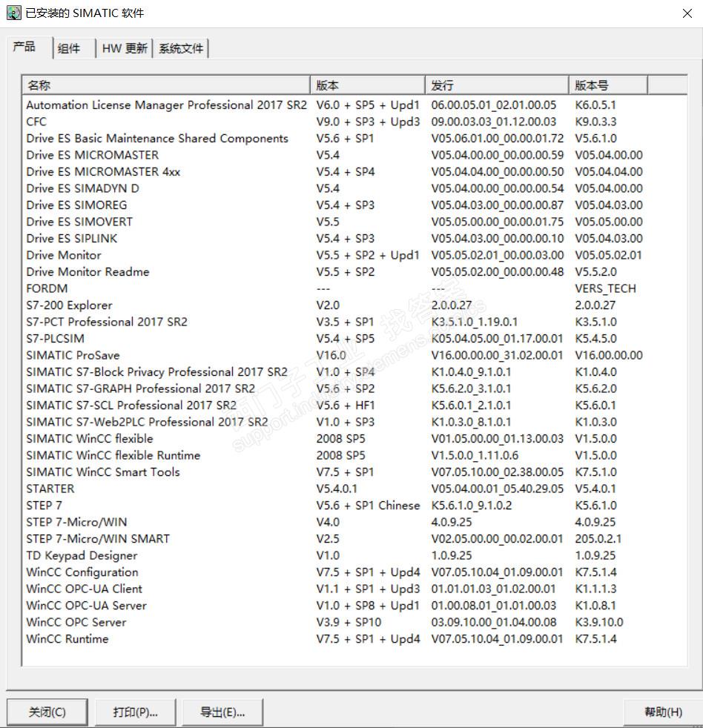Image resolution: width=703 pixels, height=728 pixels.
Task: Click the 205.0.2.1 version number cell
Action: pyautogui.click(x=598, y=539)
